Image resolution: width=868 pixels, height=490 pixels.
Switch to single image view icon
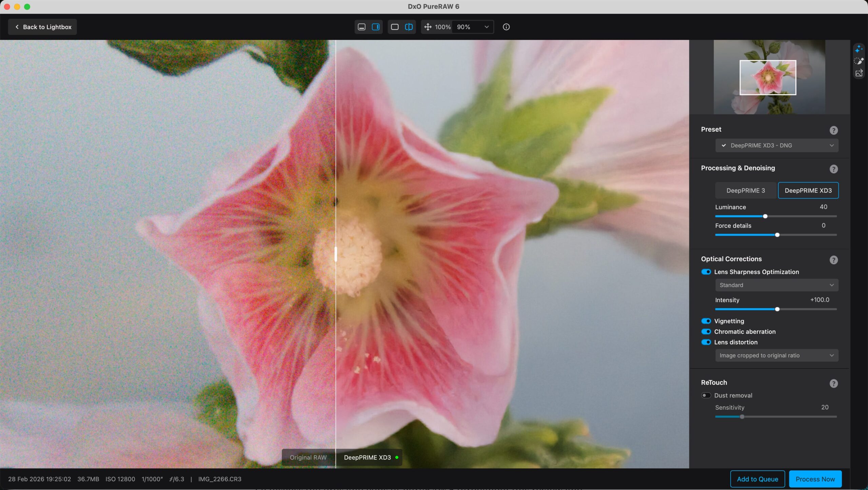tap(395, 27)
